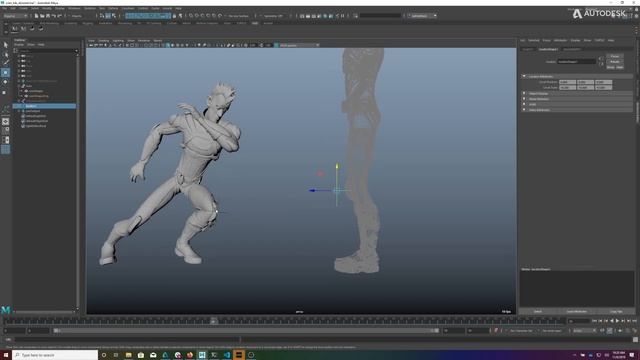Play the animation backwards

coord(611,321)
